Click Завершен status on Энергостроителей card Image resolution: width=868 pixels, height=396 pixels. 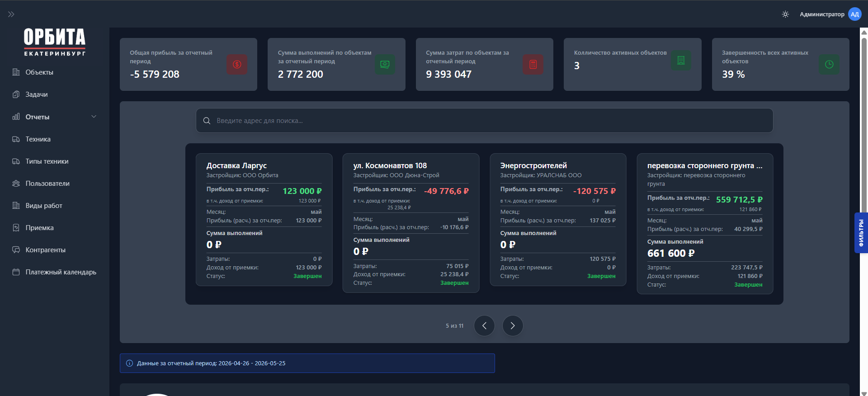(601, 276)
